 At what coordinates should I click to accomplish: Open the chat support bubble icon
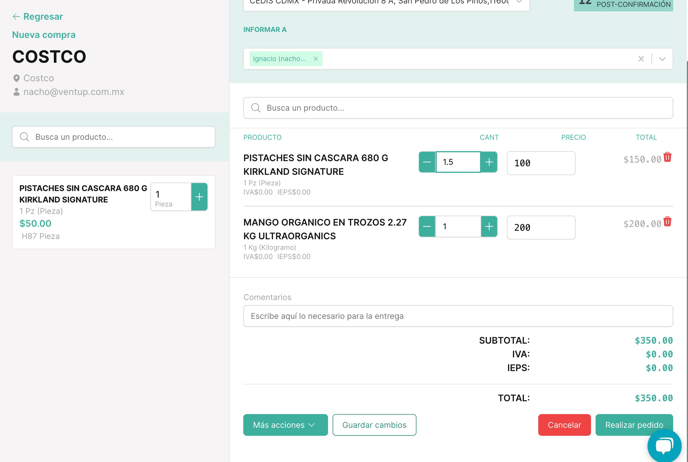coord(664,445)
